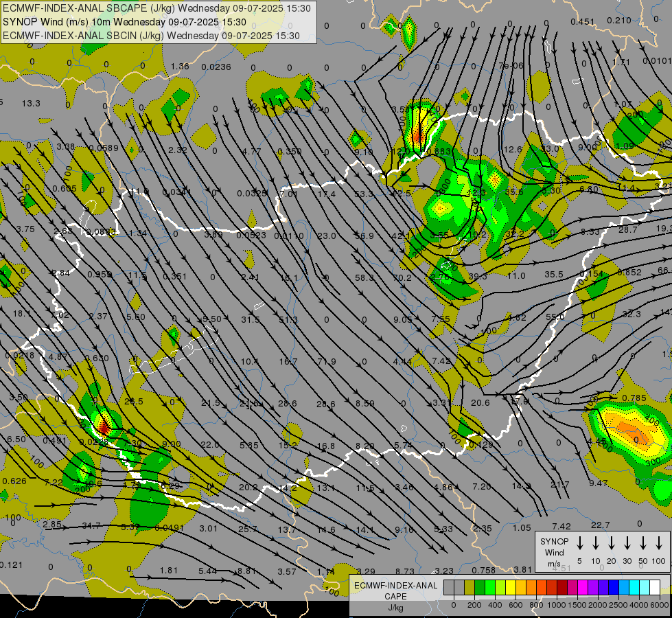
Task: Click the map value '0.785'
Action: (634, 398)
